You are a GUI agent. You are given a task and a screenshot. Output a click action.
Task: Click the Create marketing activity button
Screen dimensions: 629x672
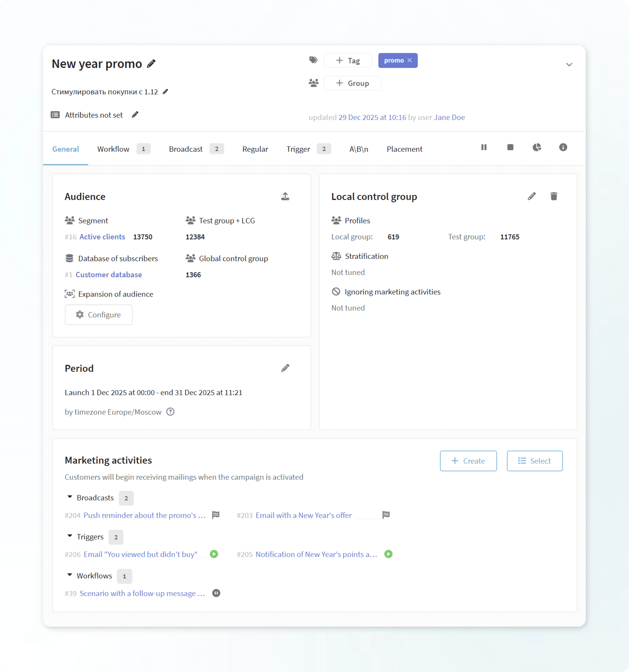pos(468,461)
